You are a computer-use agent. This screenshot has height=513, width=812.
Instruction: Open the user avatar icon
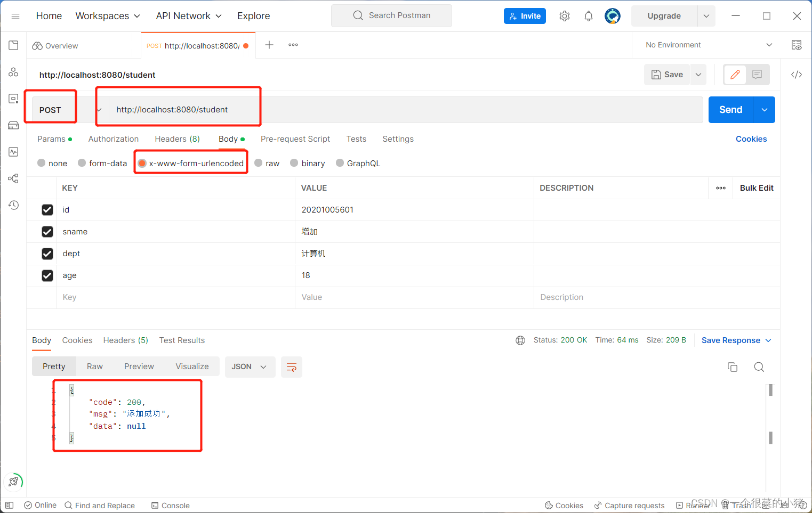tap(613, 16)
